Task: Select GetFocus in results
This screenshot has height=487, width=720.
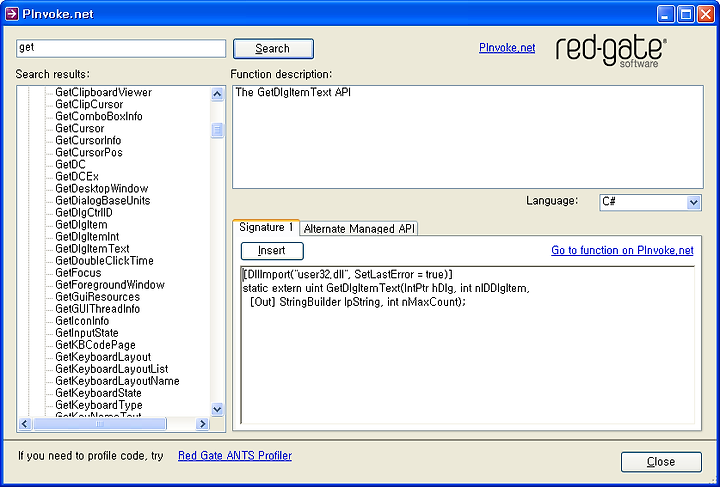Action: [x=78, y=273]
